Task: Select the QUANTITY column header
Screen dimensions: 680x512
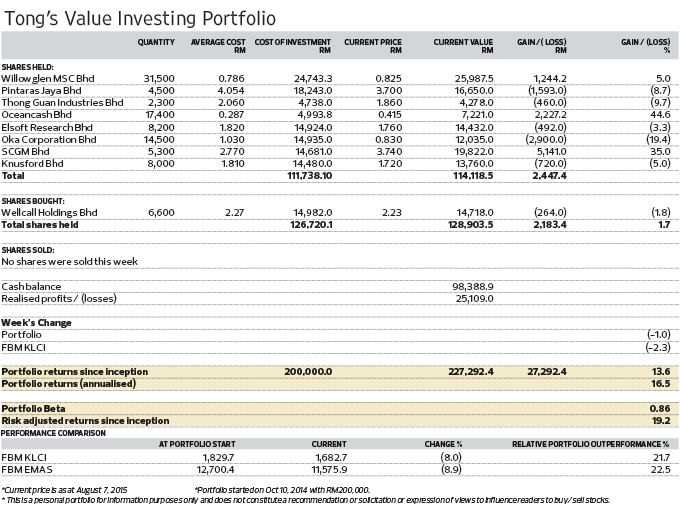Action: 156,42
